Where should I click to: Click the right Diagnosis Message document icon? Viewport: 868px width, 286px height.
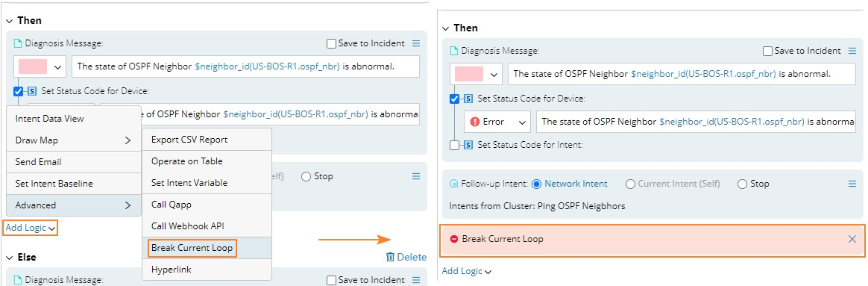pyautogui.click(x=454, y=51)
